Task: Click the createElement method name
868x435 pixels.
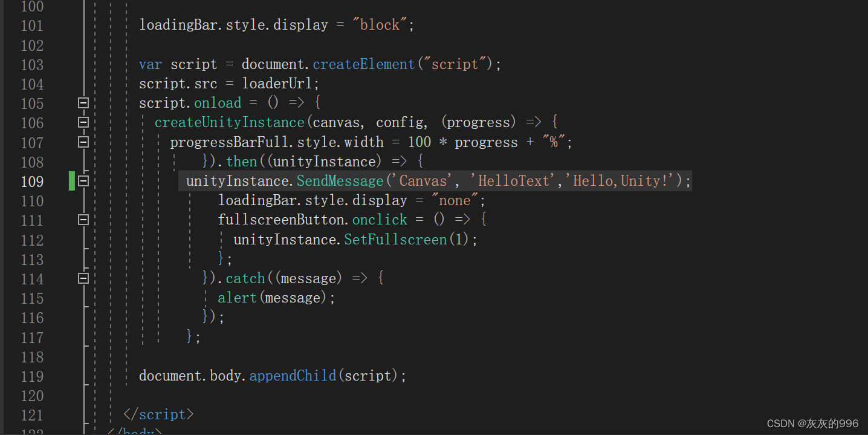Action: [x=364, y=64]
